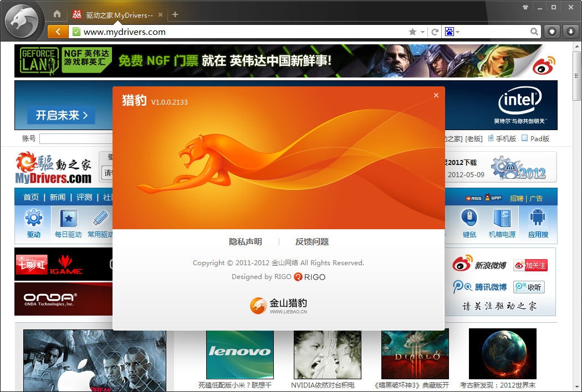Close the 驱动之家 MyDrivers tab
The height and width of the screenshot is (392, 582).
(160, 15)
